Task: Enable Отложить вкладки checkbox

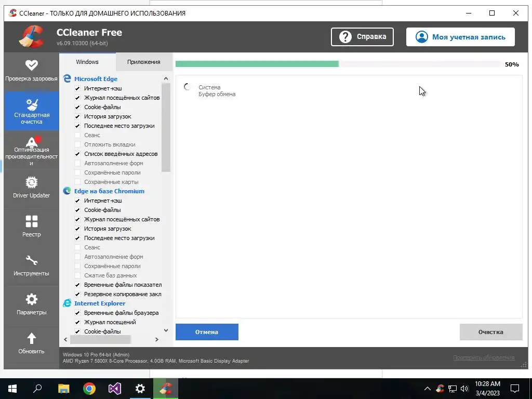Action: [77, 144]
